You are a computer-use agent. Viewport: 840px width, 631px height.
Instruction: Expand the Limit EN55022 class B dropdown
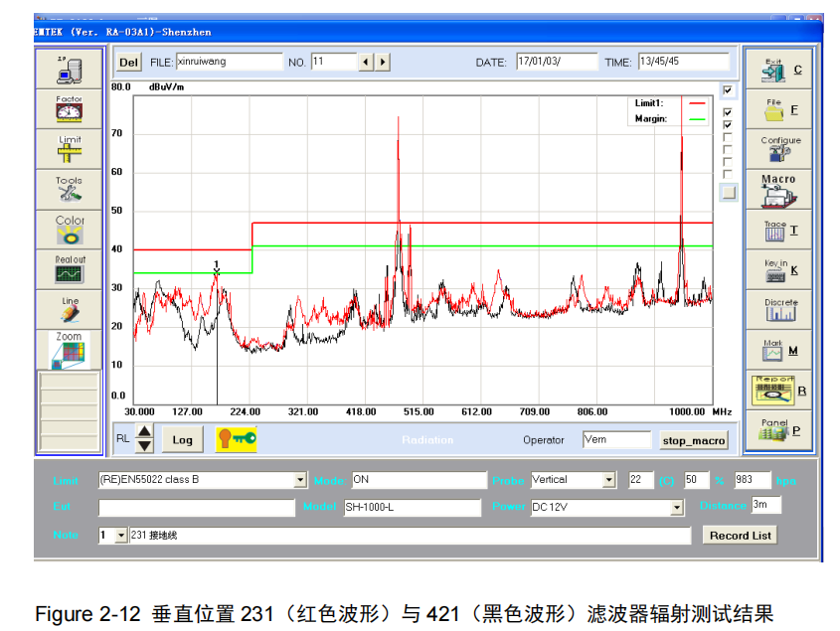point(300,480)
